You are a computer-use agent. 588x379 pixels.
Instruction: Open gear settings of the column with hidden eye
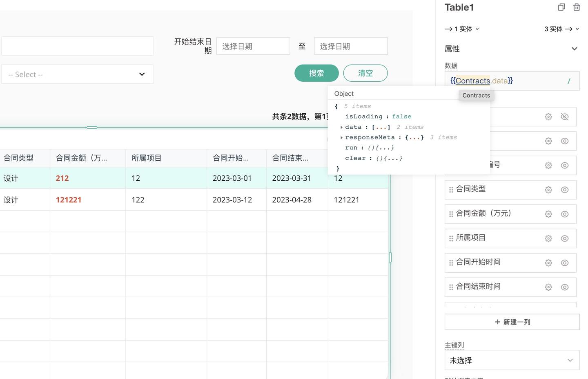pos(548,117)
